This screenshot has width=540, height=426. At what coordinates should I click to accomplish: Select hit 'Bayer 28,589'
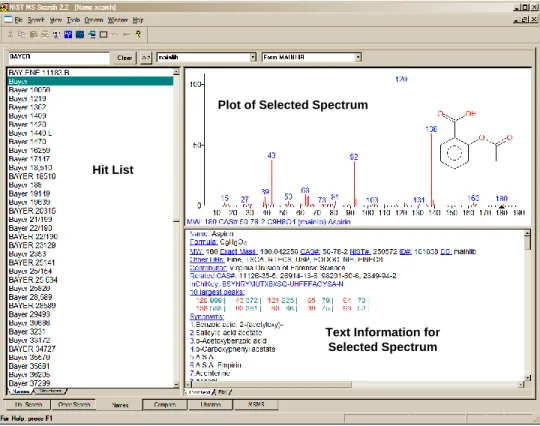[90, 297]
